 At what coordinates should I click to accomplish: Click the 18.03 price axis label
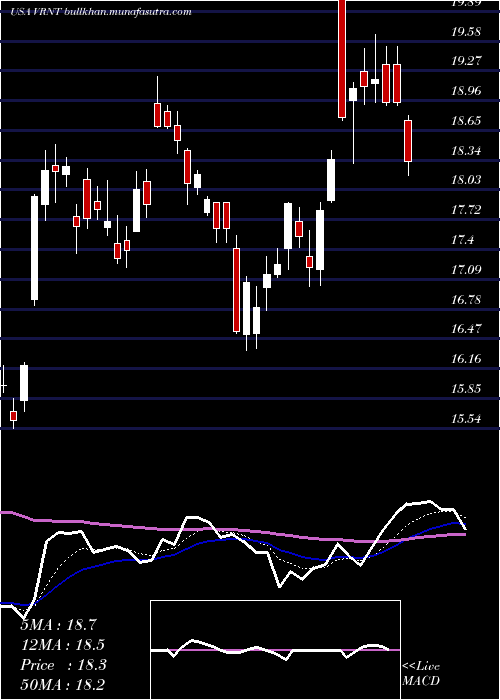[x=466, y=180]
